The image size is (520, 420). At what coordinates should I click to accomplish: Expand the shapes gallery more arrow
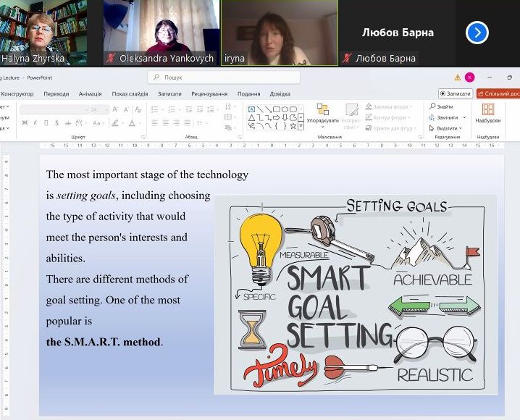301,126
